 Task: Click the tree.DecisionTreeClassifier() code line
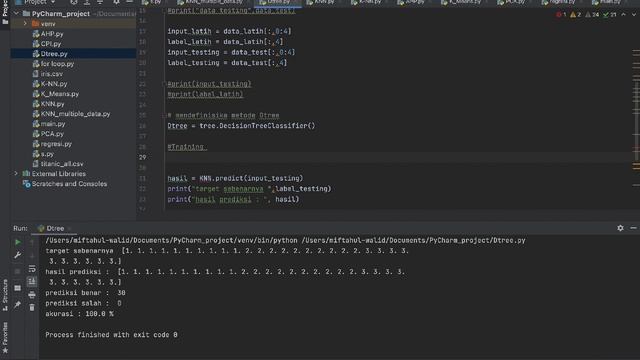pos(241,126)
